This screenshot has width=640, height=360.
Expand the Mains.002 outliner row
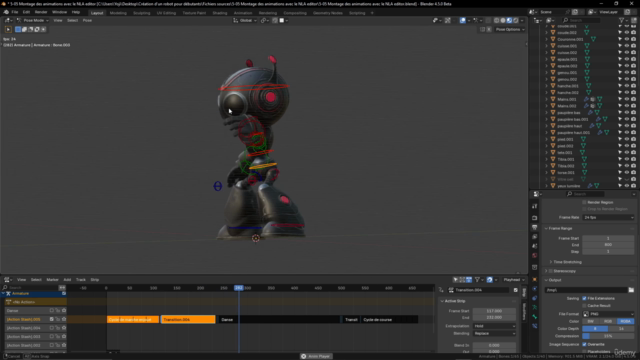point(547,106)
